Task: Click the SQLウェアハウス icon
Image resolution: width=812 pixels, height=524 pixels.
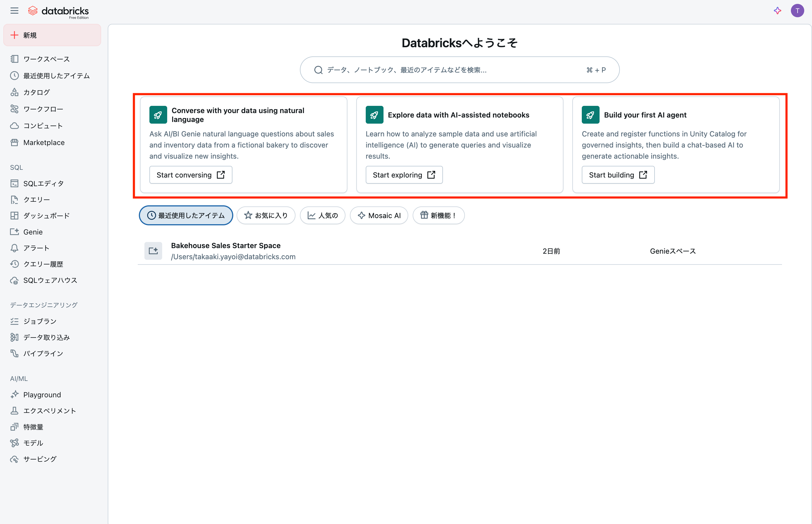Action: point(14,280)
